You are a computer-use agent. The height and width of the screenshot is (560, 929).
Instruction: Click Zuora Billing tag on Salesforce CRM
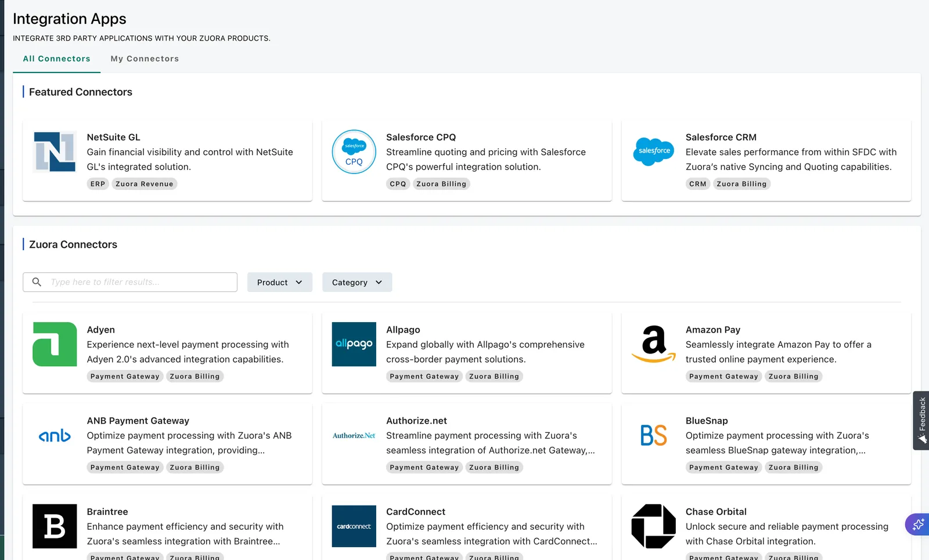point(741,184)
